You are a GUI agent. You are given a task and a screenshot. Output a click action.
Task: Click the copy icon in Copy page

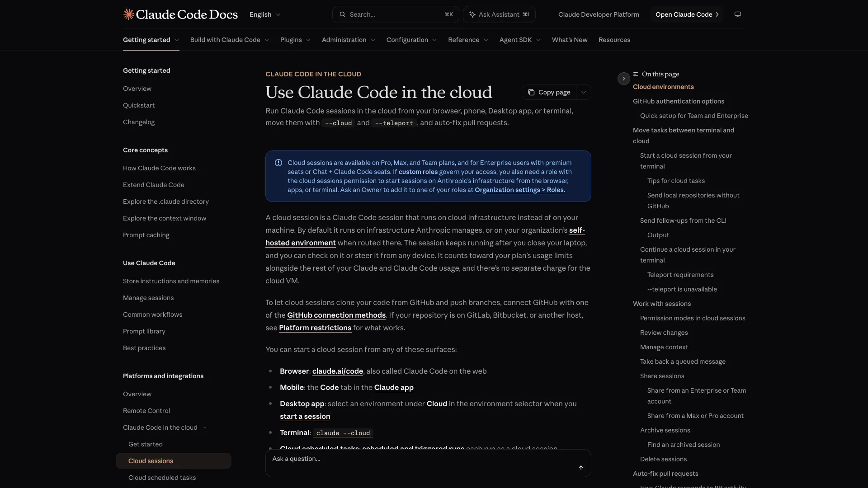531,92
